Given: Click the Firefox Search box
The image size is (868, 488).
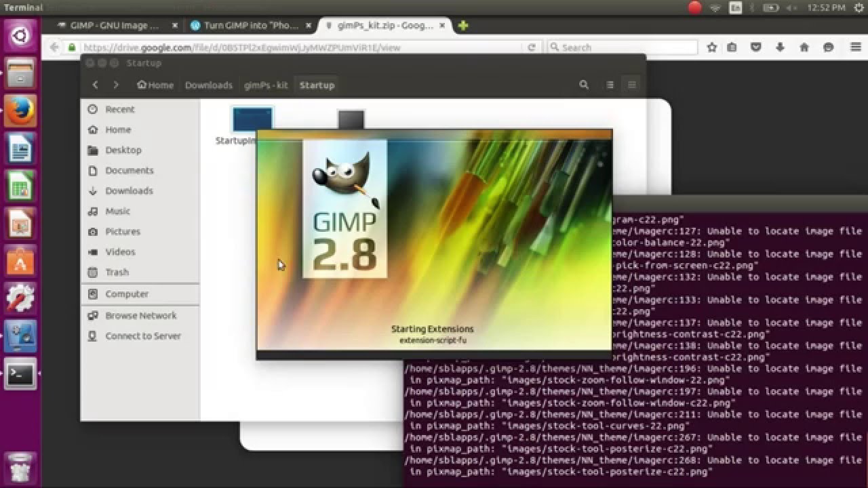Looking at the screenshot, I should pyautogui.click(x=623, y=47).
